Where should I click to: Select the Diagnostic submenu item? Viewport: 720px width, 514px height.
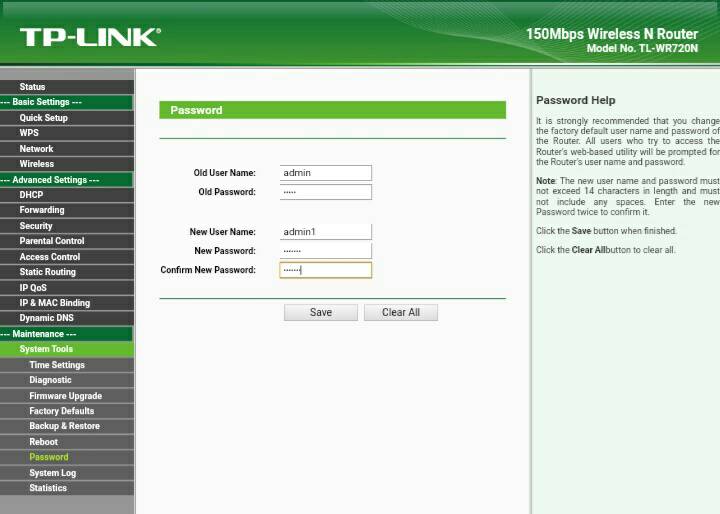[x=67, y=380]
